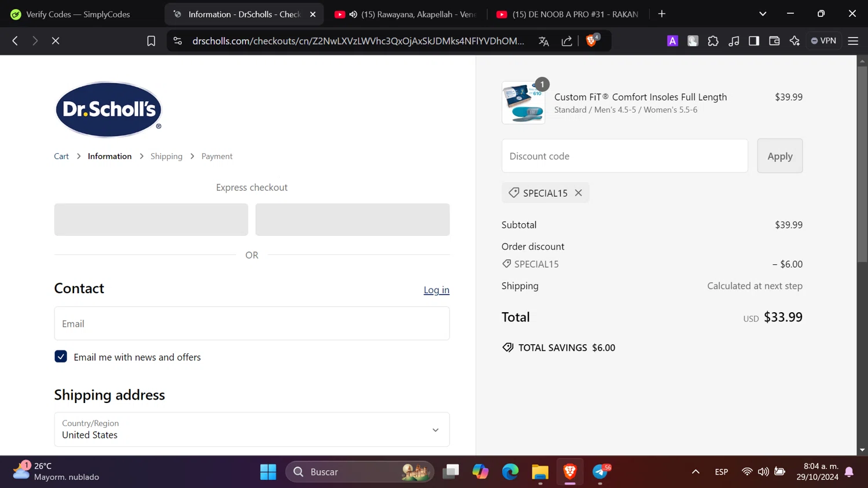The image size is (868, 488).
Task: Open VPN button in toolbar
Action: pyautogui.click(x=823, y=40)
